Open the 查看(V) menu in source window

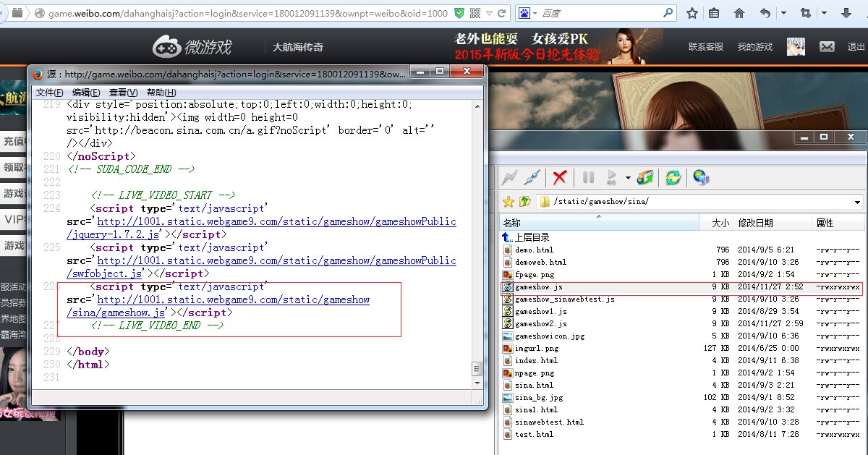[x=123, y=93]
